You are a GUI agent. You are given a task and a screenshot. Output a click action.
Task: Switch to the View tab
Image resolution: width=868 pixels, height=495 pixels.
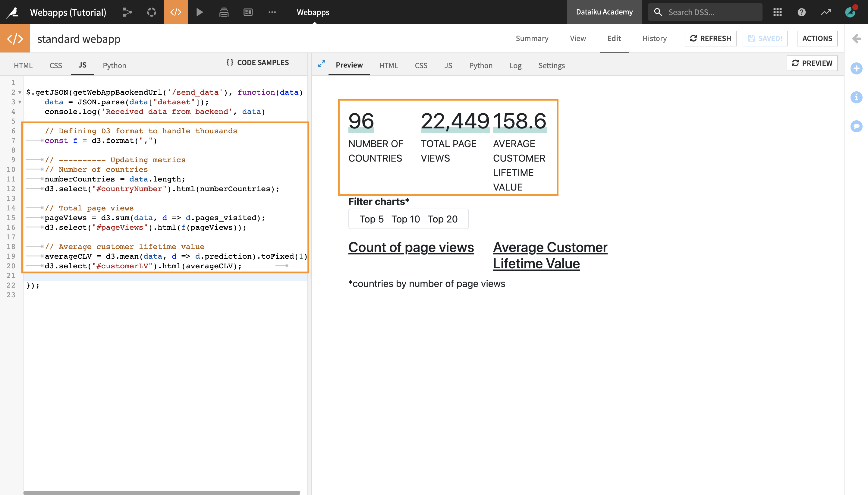point(578,38)
